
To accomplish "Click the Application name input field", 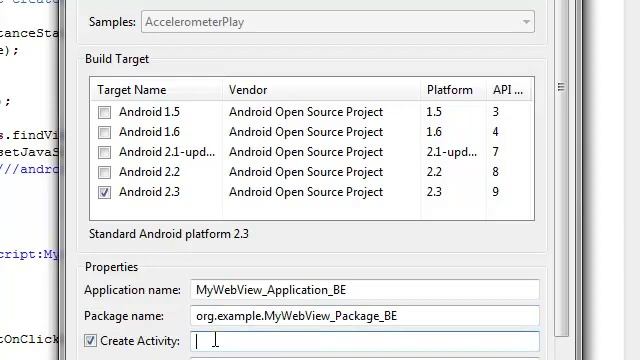I will [x=364, y=290].
